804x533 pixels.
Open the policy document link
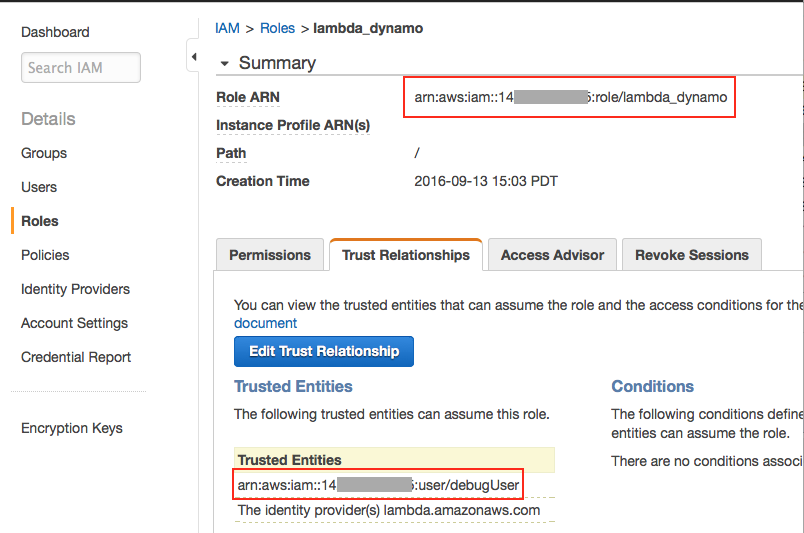(265, 323)
